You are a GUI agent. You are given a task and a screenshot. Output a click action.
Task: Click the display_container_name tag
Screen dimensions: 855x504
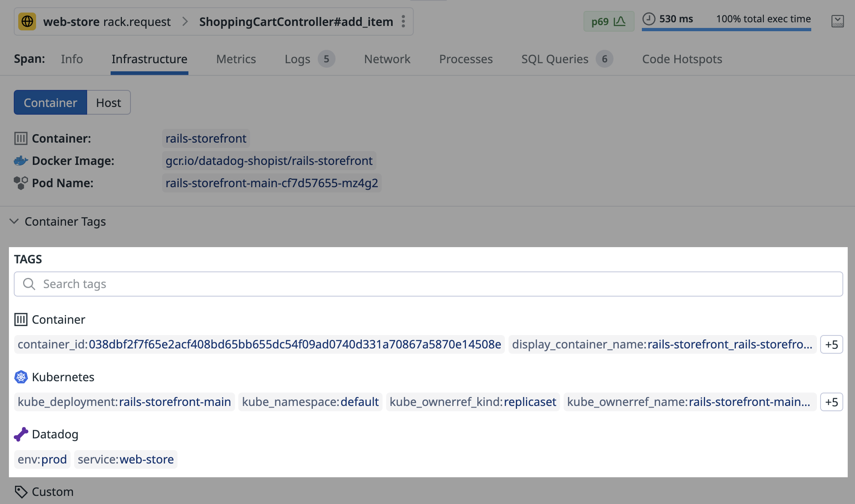[x=662, y=344]
